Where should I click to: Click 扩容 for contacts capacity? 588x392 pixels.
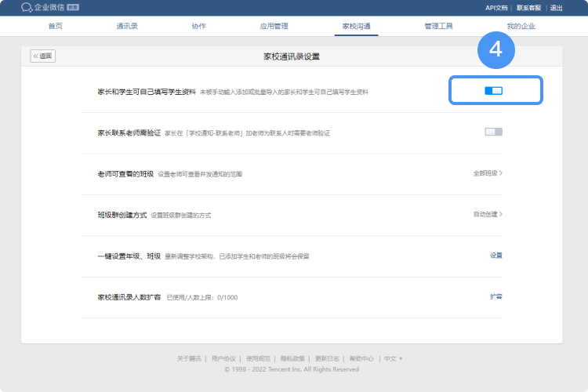point(496,296)
